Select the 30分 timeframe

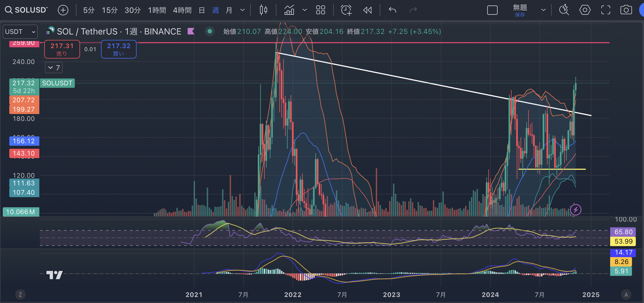[x=132, y=10]
